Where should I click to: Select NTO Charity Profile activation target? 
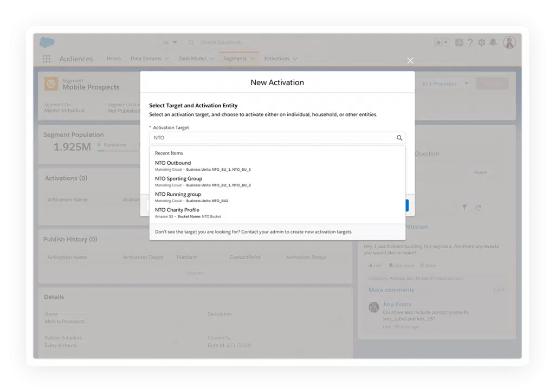click(277, 213)
